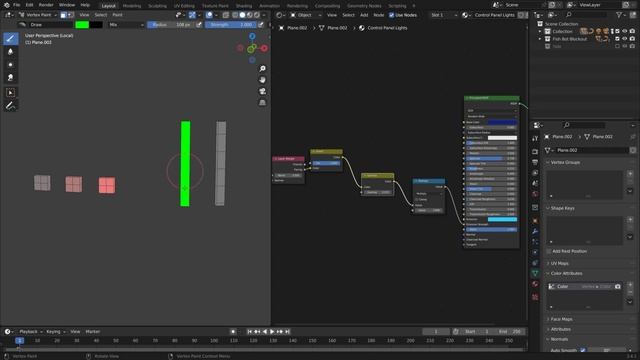640x360 pixels.
Task: Open the Add menu in node editor
Action: [364, 15]
